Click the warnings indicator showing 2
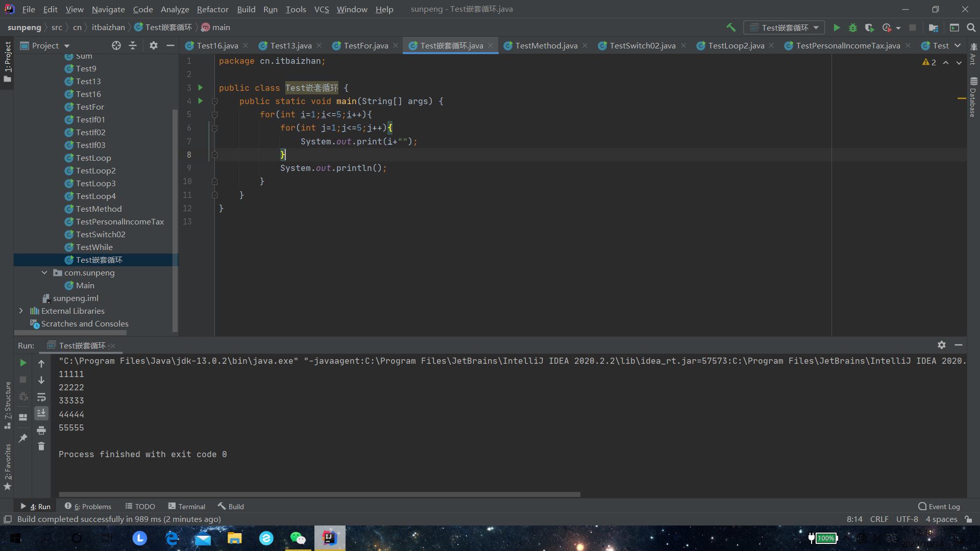The image size is (980, 551). coord(929,62)
